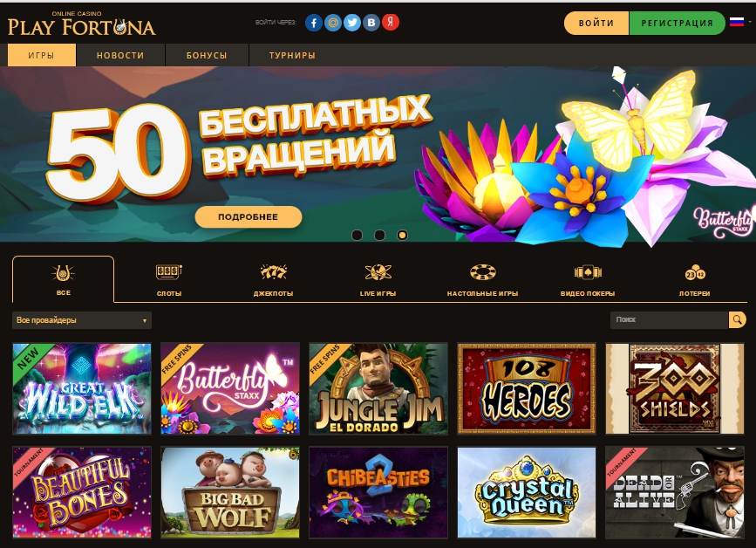Open the Jungle Jim El Dorado thumbnail

(378, 389)
